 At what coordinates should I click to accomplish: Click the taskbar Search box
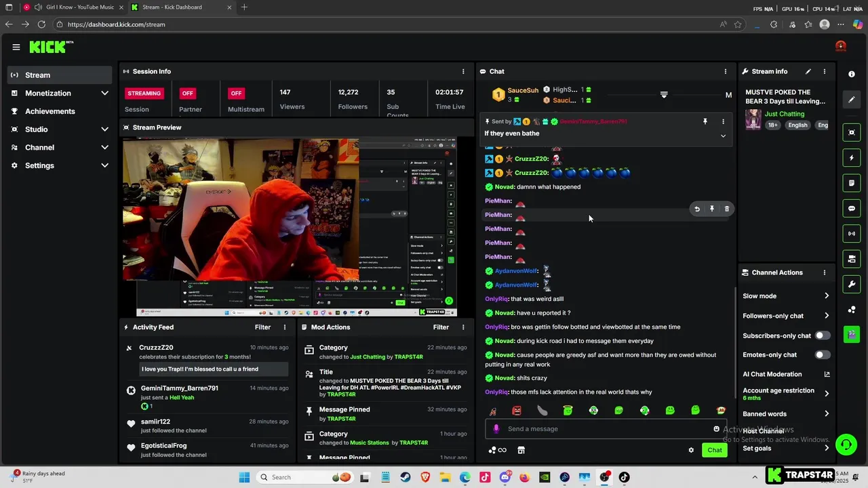pyautogui.click(x=305, y=477)
